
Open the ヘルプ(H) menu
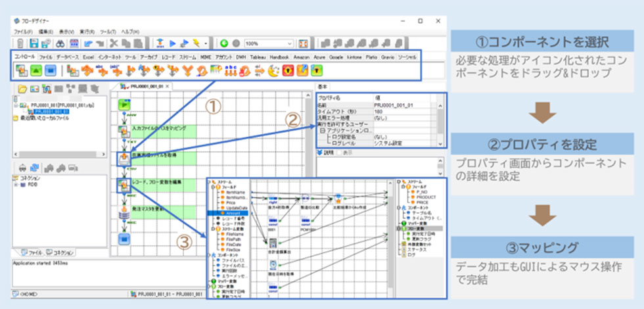point(130,32)
